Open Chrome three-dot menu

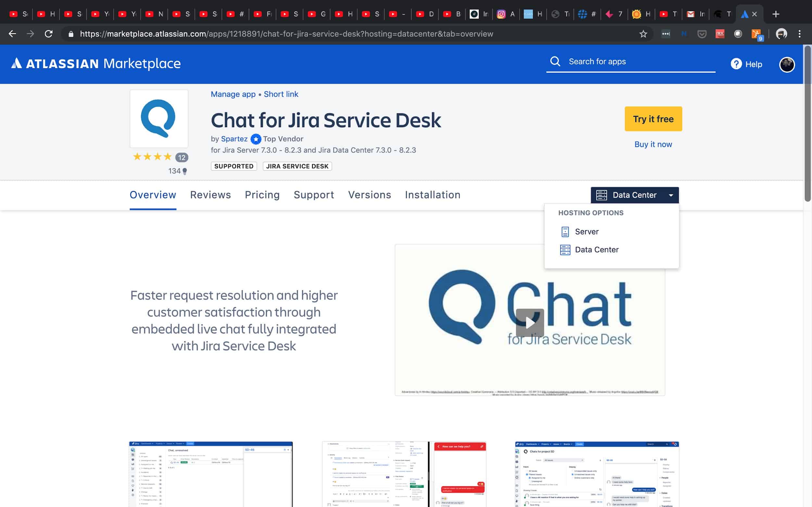800,34
